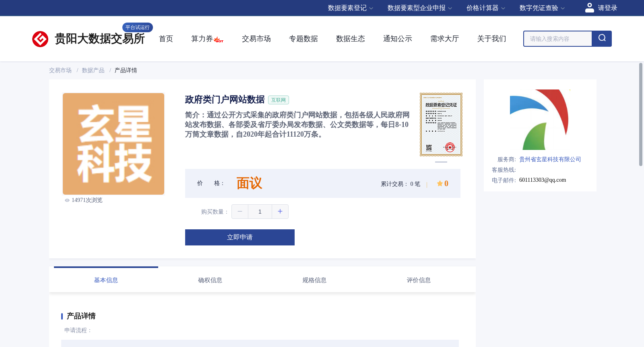Expand the 数据要素登记 dropdown menu
The image size is (644, 347).
point(350,8)
